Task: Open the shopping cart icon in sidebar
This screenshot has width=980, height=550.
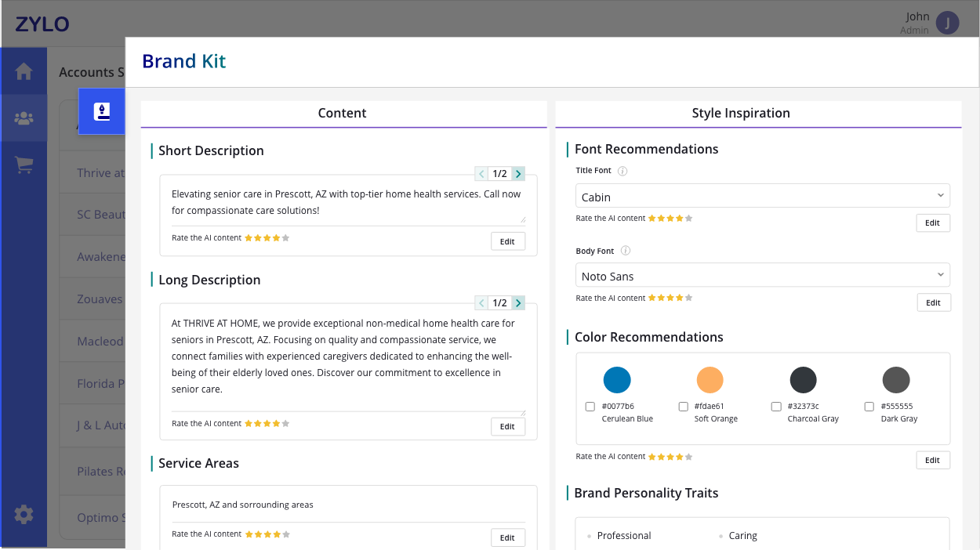Action: pos(24,165)
